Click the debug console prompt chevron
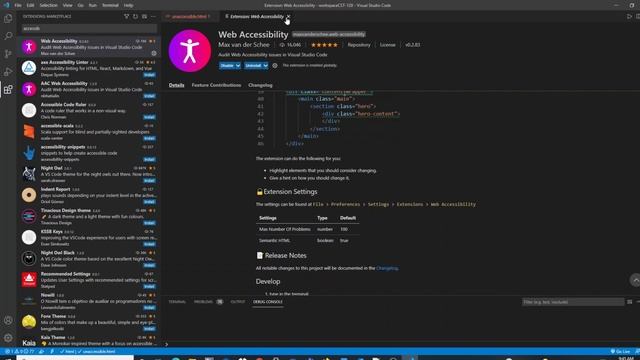The height and width of the screenshot is (360, 640). [x=167, y=344]
